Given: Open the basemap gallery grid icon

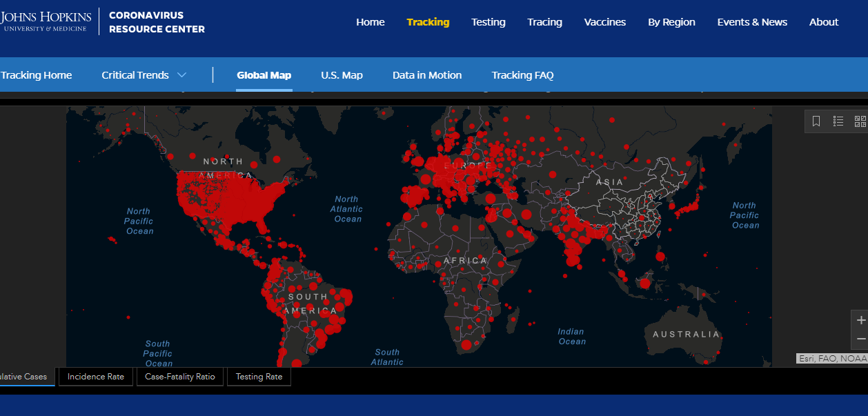Looking at the screenshot, I should coord(860,121).
